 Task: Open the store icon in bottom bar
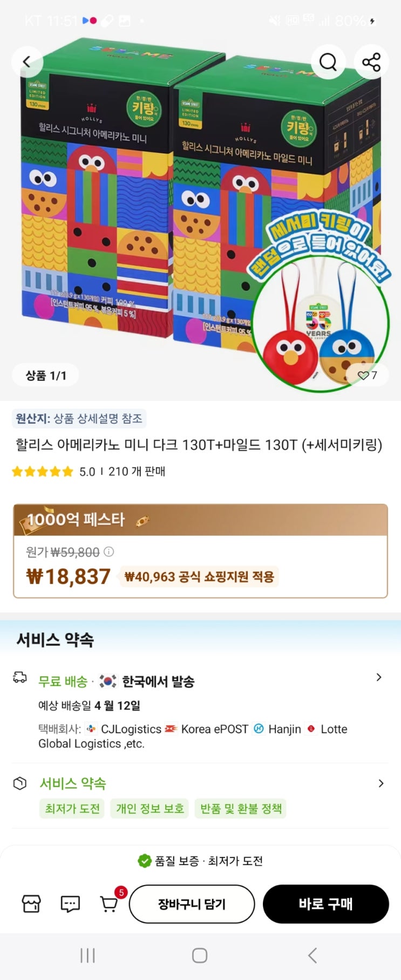coord(31,903)
